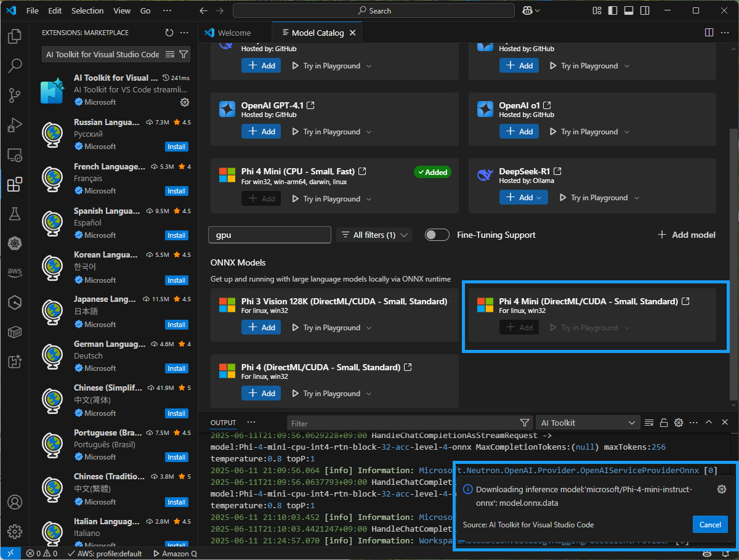Open the View menu
The height and width of the screenshot is (560, 739).
point(122,10)
